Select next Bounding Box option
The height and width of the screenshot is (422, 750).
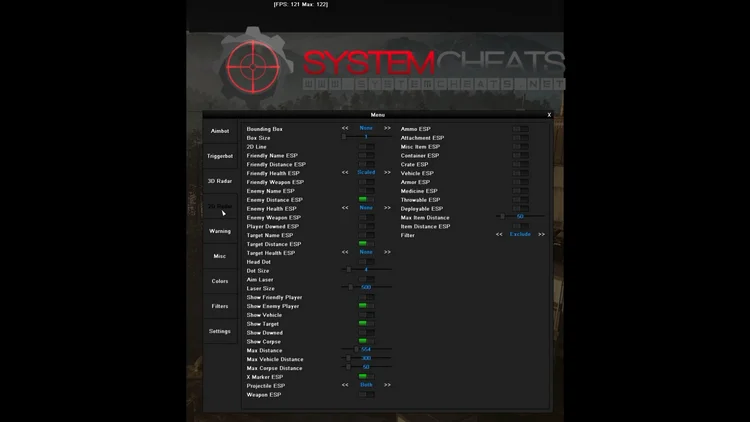click(x=387, y=128)
